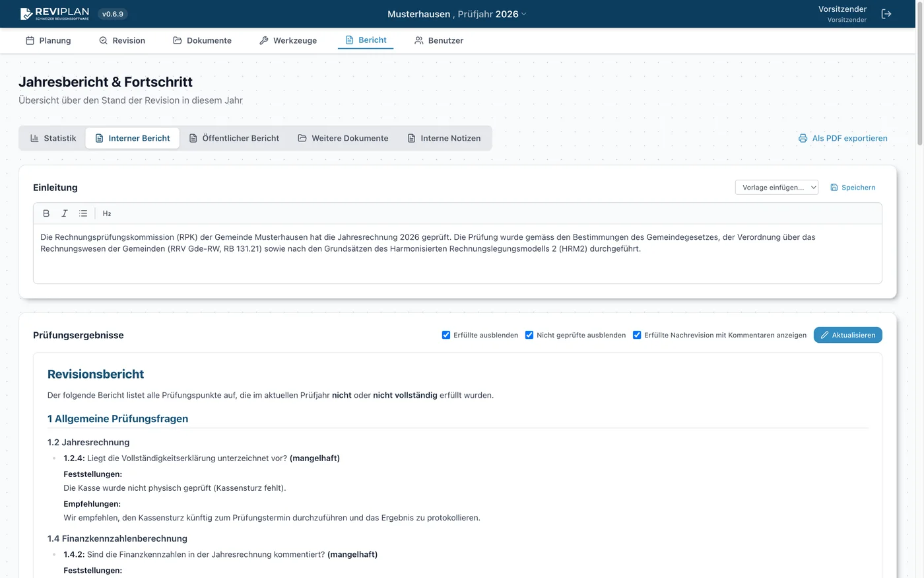Apply bold formatting in editor
924x578 pixels.
pyautogui.click(x=46, y=213)
